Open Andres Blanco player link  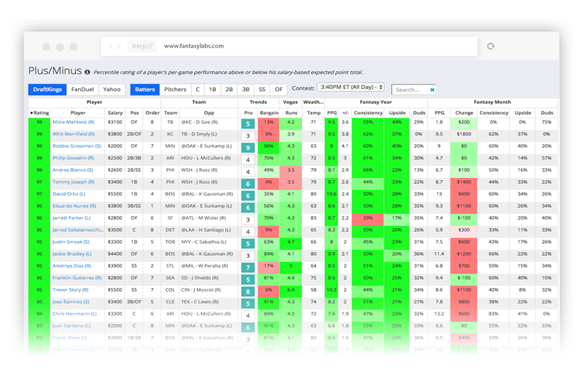click(x=72, y=170)
